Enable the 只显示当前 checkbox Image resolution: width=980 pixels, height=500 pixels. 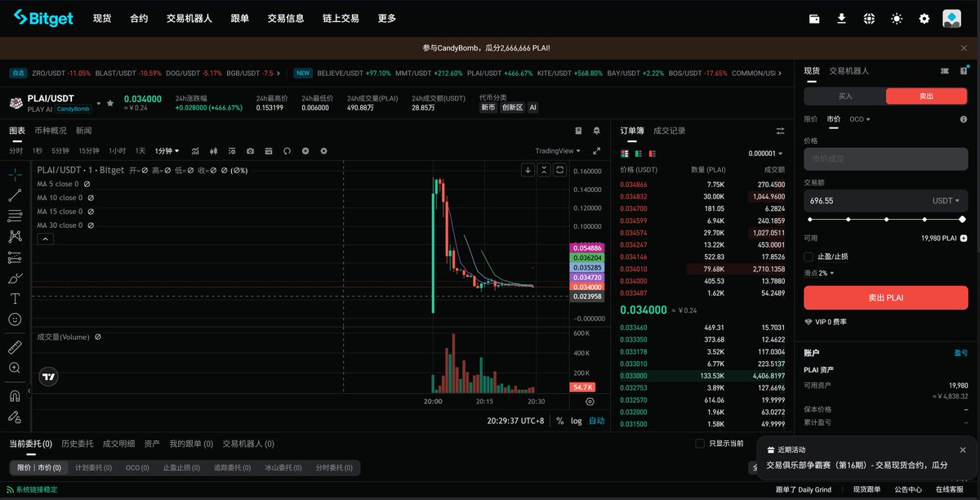700,444
